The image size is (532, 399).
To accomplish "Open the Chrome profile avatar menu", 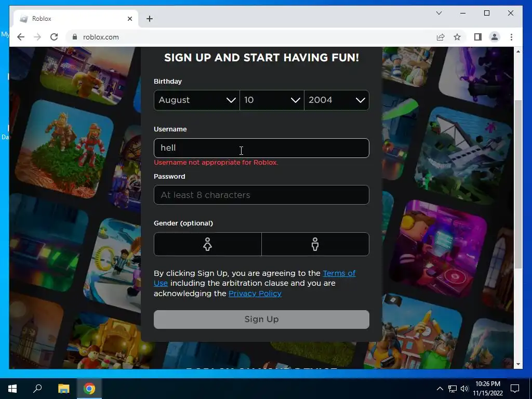I will pyautogui.click(x=495, y=37).
